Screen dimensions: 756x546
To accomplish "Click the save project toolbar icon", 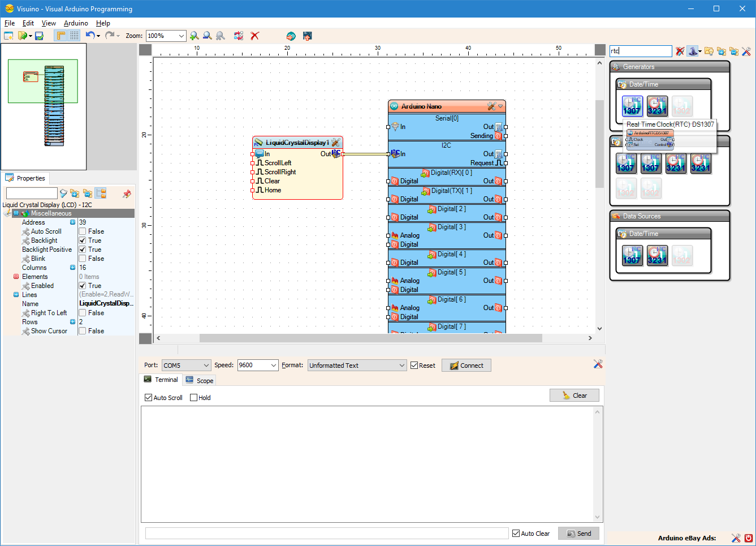I will [x=39, y=36].
